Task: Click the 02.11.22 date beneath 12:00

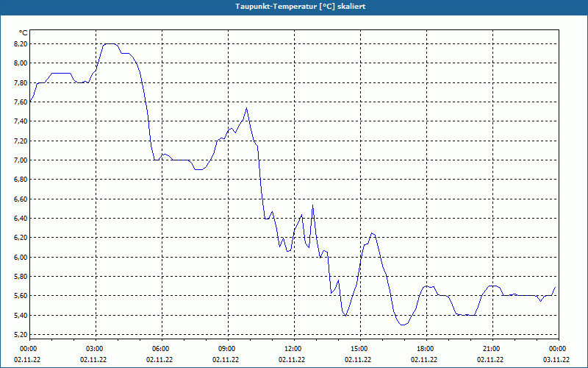Action: point(292,360)
